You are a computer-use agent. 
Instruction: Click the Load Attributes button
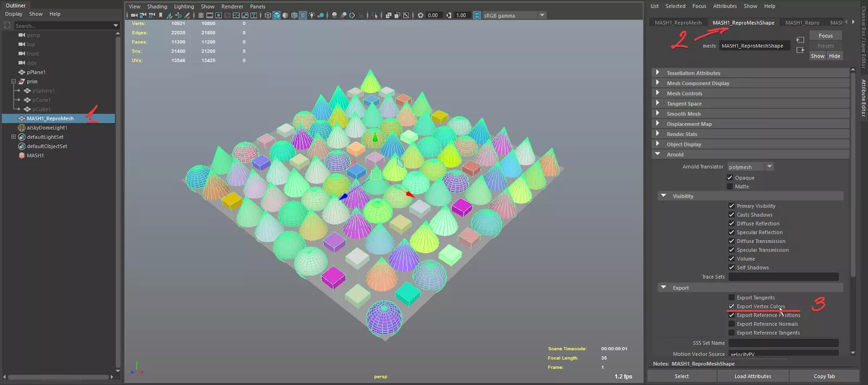[752, 376]
